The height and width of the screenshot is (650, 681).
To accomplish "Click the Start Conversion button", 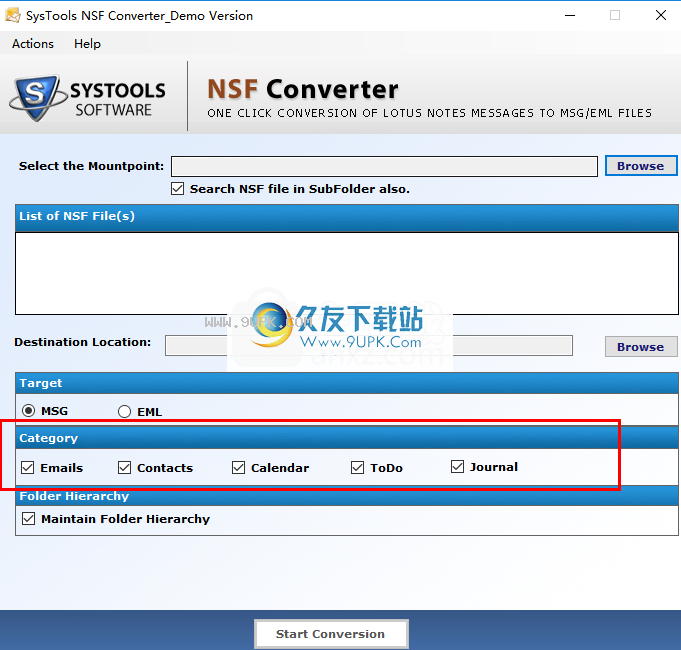I will click(331, 634).
